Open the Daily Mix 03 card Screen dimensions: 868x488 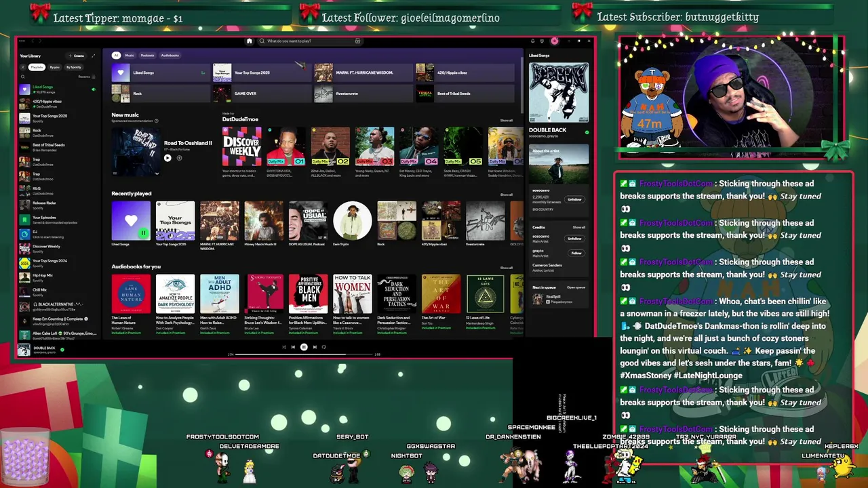374,152
